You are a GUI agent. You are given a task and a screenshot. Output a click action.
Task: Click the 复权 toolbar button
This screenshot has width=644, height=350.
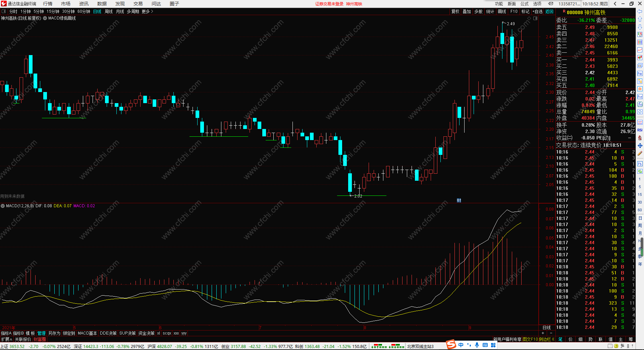tap(455, 11)
